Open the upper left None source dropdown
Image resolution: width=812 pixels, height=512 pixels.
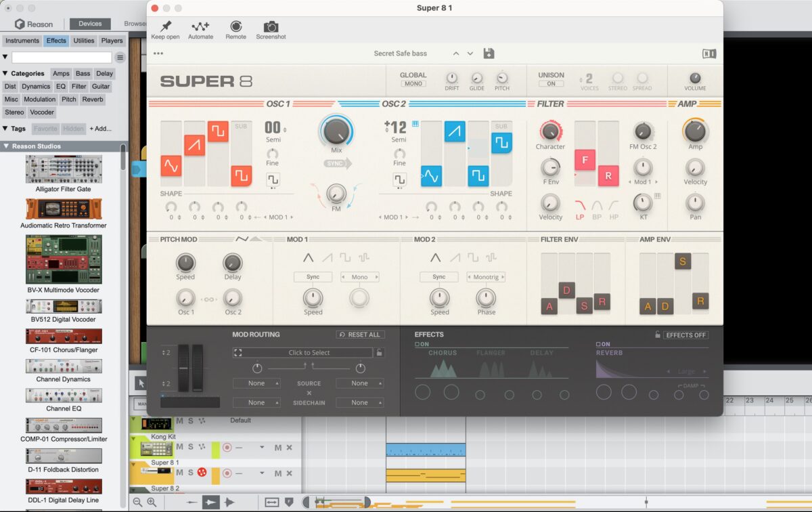(x=256, y=383)
